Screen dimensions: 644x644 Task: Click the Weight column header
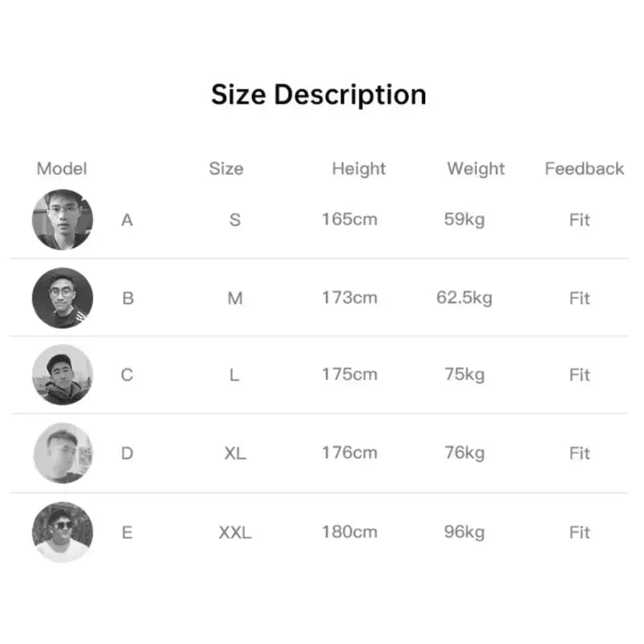coord(476,169)
